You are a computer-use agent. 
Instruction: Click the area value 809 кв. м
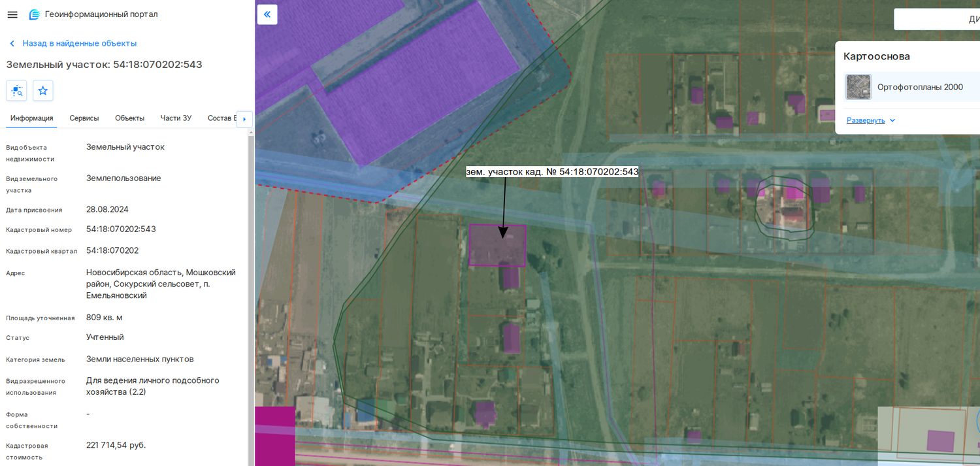(105, 318)
